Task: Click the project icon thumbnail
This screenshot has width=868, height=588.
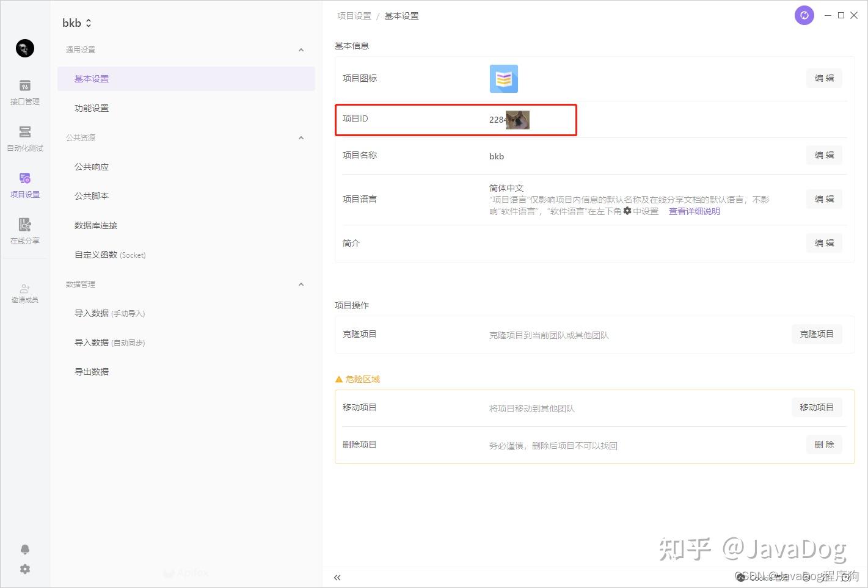Action: point(503,78)
